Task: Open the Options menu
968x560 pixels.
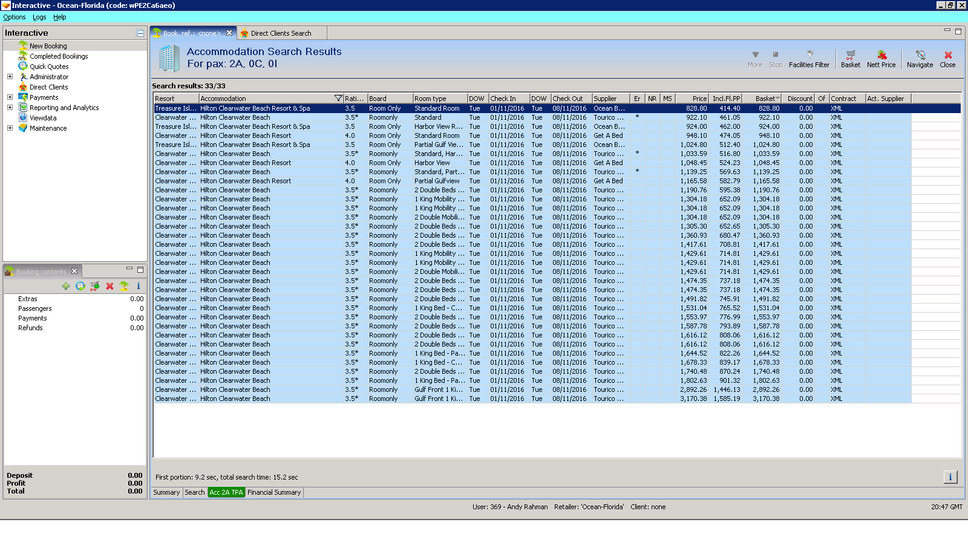Action: 15,17
